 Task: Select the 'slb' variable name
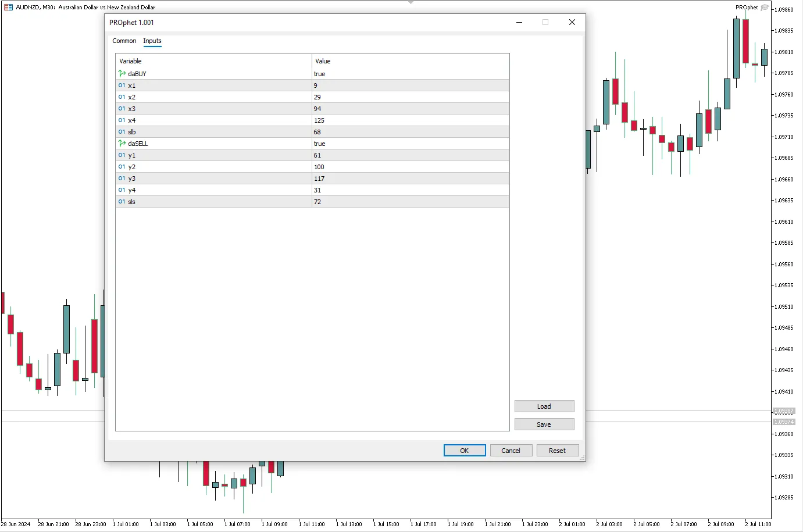pyautogui.click(x=132, y=132)
